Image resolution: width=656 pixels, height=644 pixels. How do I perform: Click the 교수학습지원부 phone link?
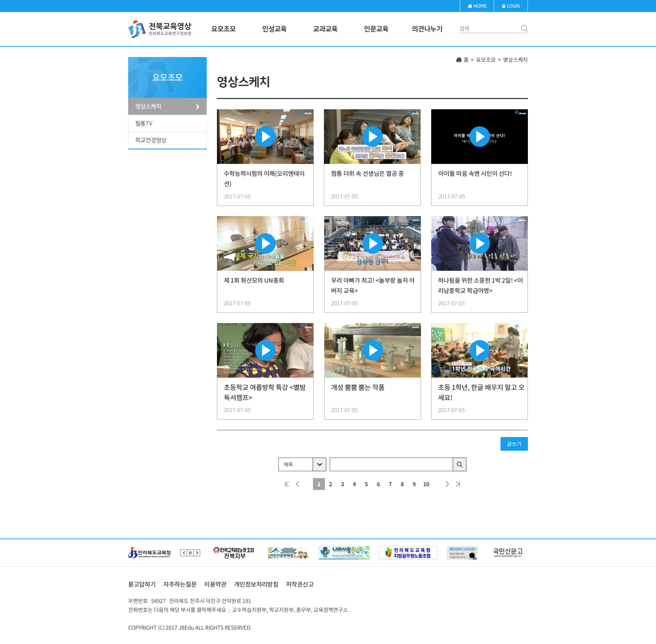tap(249, 610)
